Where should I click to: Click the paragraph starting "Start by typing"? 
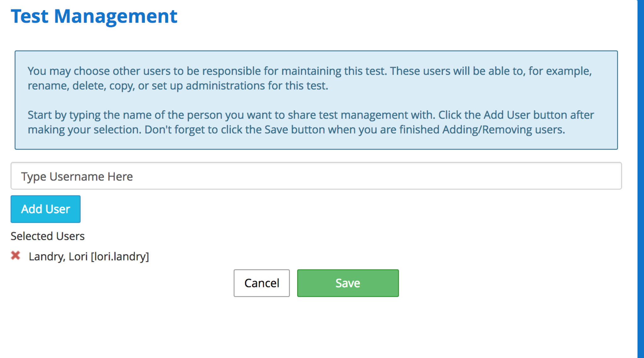311,122
